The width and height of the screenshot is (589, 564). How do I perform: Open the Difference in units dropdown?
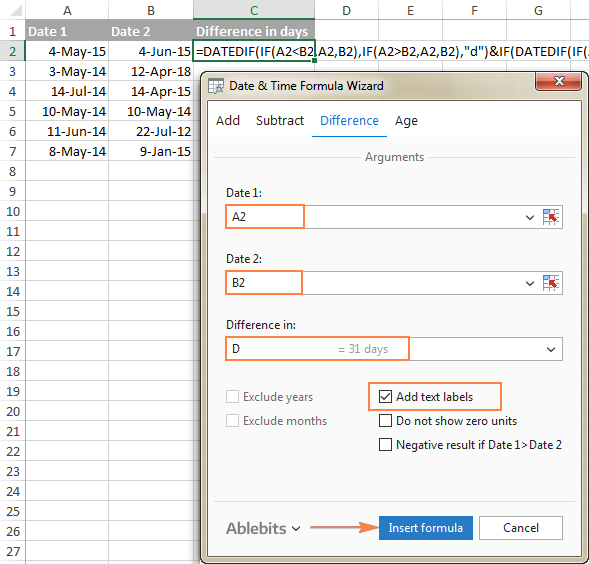click(551, 349)
